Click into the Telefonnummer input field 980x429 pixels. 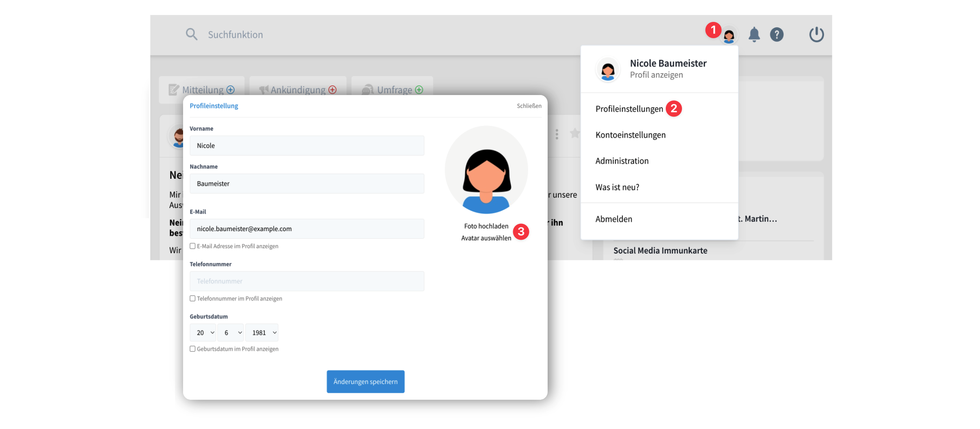(x=307, y=281)
